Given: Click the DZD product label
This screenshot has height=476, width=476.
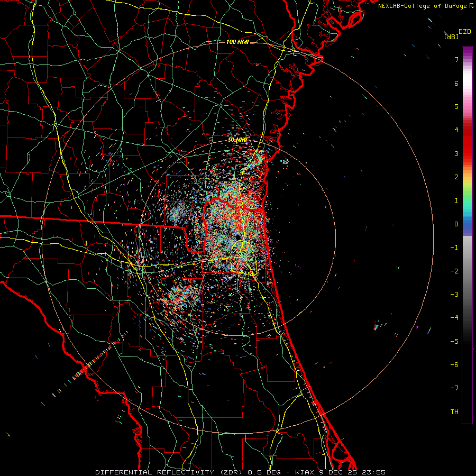Looking at the screenshot, I should pyautogui.click(x=465, y=32).
